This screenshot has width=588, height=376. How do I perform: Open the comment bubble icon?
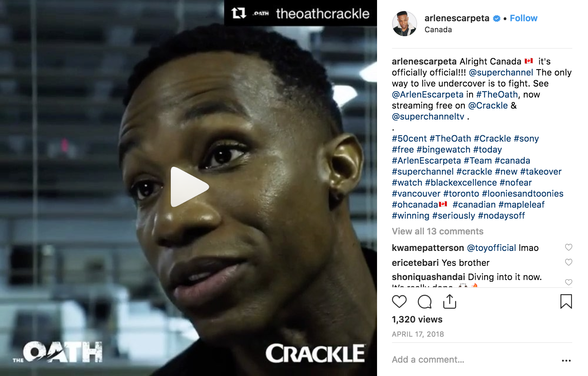424,302
